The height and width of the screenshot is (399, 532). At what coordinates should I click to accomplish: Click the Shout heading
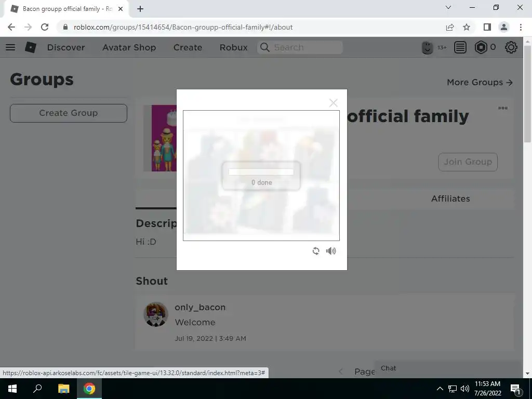coord(152,281)
